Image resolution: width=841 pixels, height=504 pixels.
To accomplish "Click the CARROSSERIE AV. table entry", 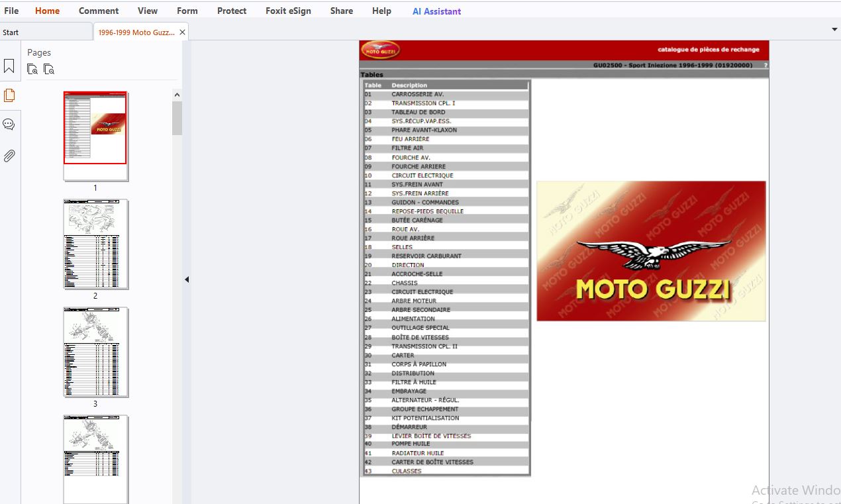I will point(417,95).
